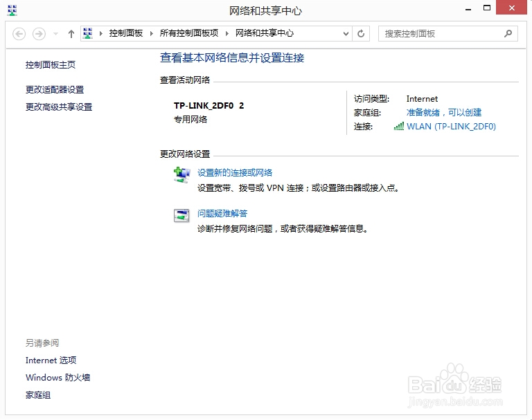Expand the chevron after 控制面板
Viewport: 532px width, 420px height.
point(151,33)
